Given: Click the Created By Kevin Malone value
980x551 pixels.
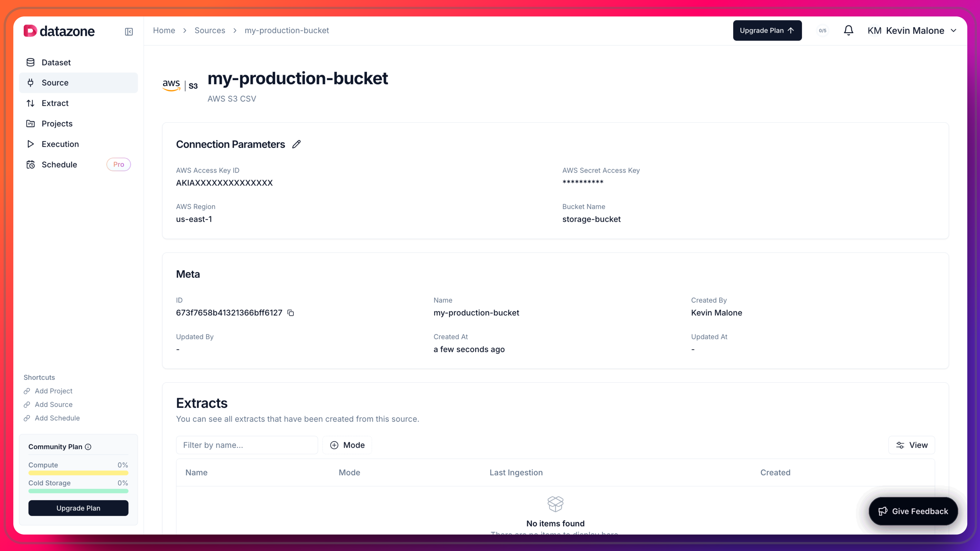Looking at the screenshot, I should pyautogui.click(x=716, y=313).
